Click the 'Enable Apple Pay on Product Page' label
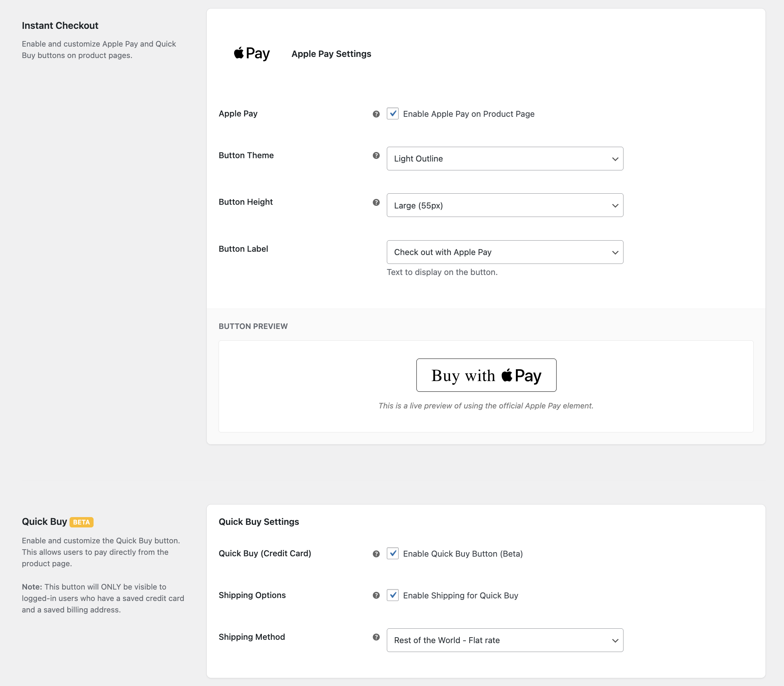 coord(469,114)
